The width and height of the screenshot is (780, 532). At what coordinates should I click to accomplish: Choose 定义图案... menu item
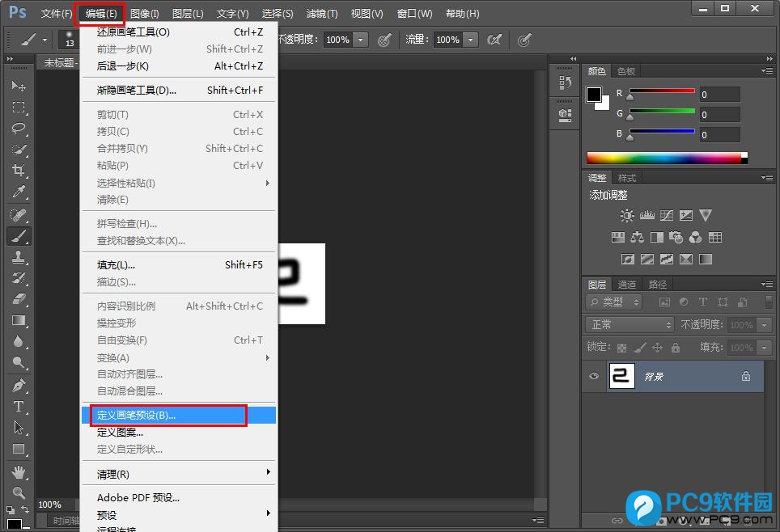coord(179,432)
